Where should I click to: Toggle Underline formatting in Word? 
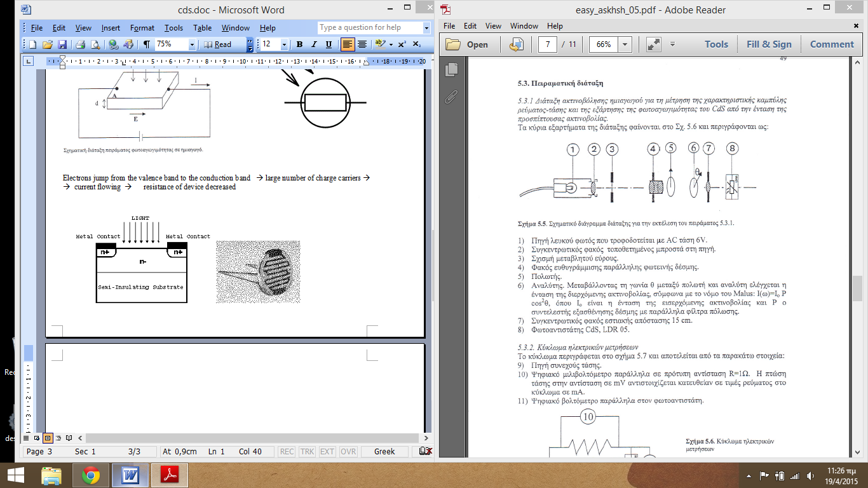[x=329, y=44]
